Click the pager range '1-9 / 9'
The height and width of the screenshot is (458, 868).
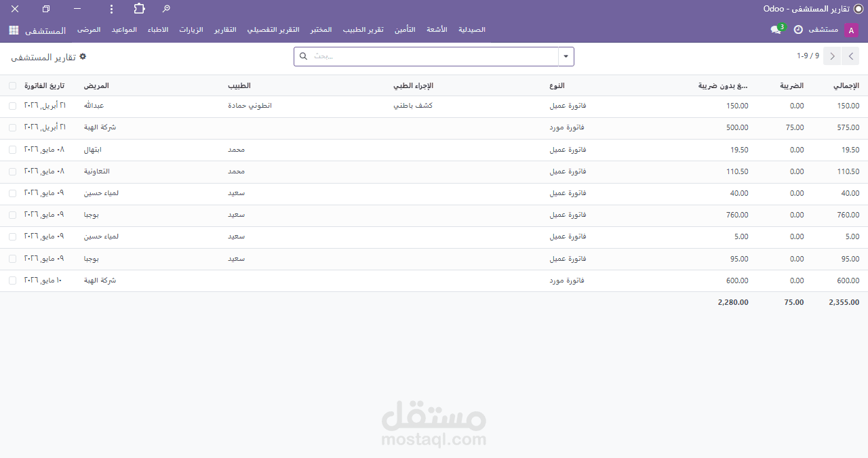click(x=808, y=56)
